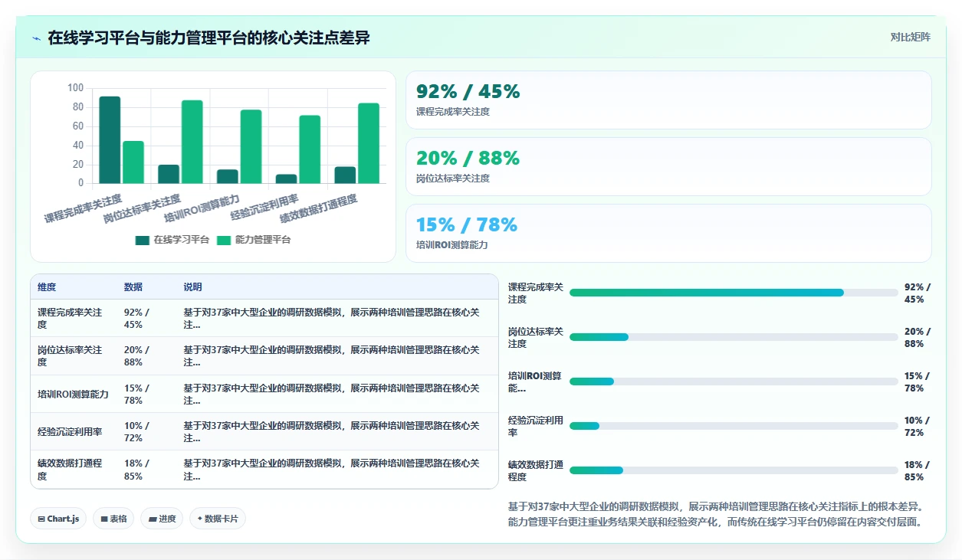Click the lightning icon beside the title
This screenshot has width=962, height=560.
[36, 38]
